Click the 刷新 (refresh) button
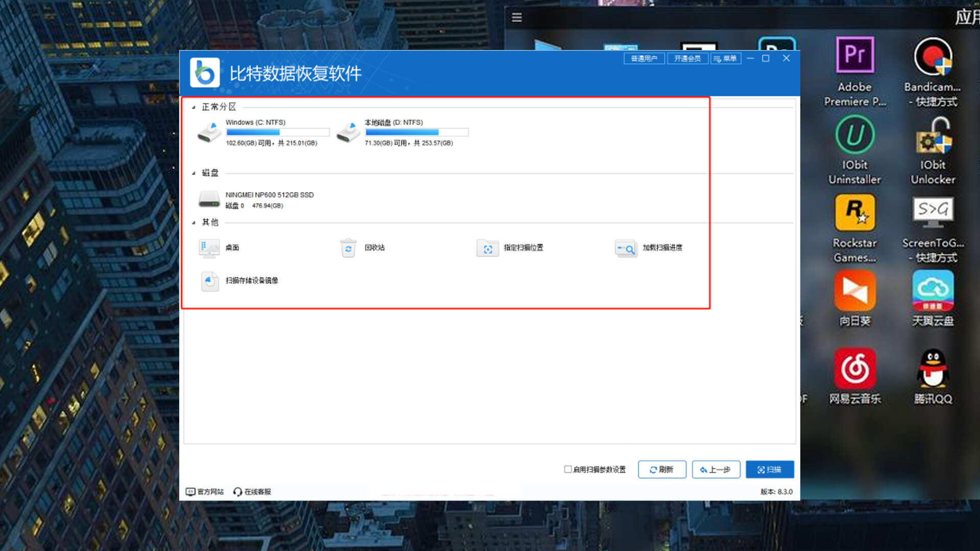This screenshot has height=551, width=980. coord(662,469)
